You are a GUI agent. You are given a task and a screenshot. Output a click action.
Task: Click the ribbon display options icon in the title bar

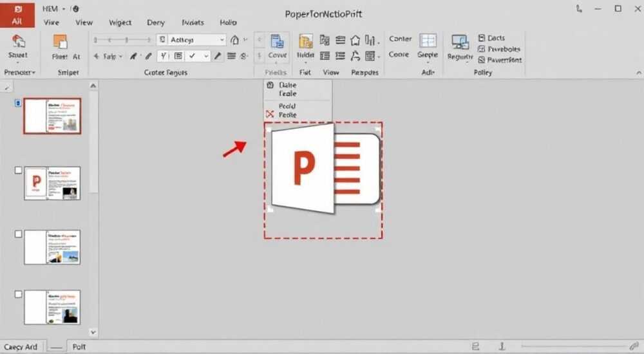tap(579, 8)
